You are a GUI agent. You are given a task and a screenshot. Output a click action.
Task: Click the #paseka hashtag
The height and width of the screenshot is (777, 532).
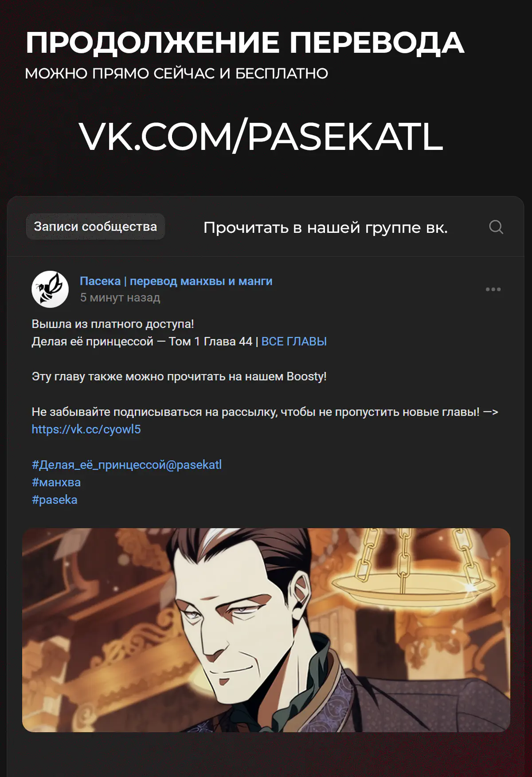pos(55,500)
